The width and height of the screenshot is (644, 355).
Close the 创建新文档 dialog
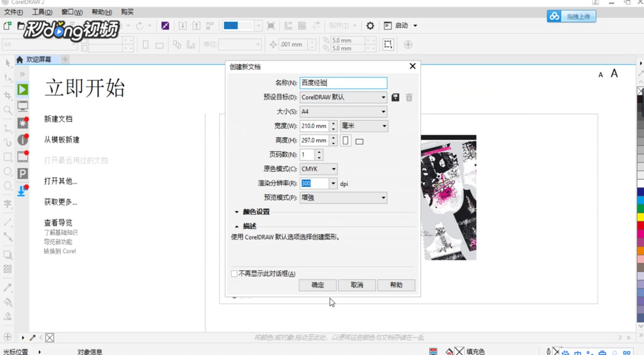click(x=412, y=66)
